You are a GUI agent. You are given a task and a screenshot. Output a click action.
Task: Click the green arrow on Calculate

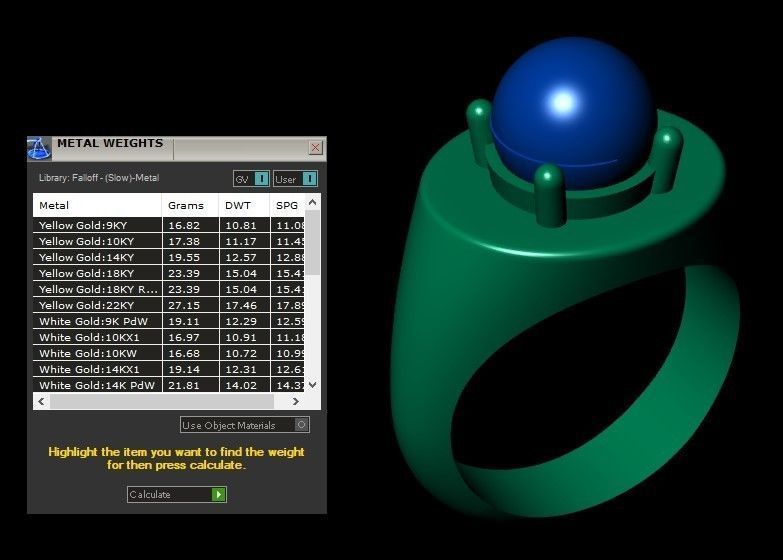click(x=219, y=494)
